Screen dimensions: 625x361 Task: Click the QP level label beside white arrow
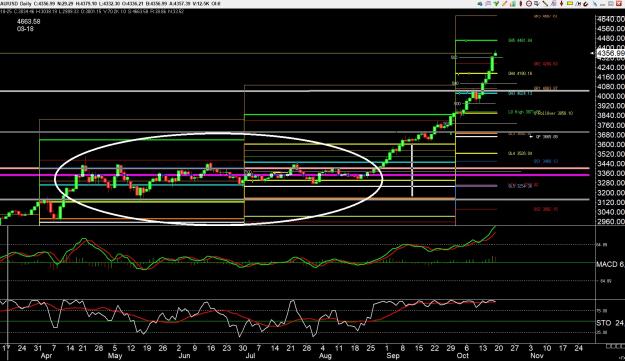[x=547, y=137]
